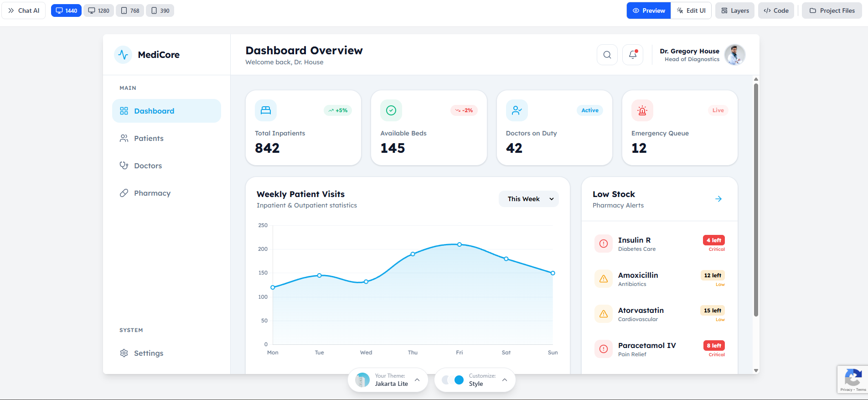
Task: Toggle the Customize Style switch
Action: click(453, 380)
